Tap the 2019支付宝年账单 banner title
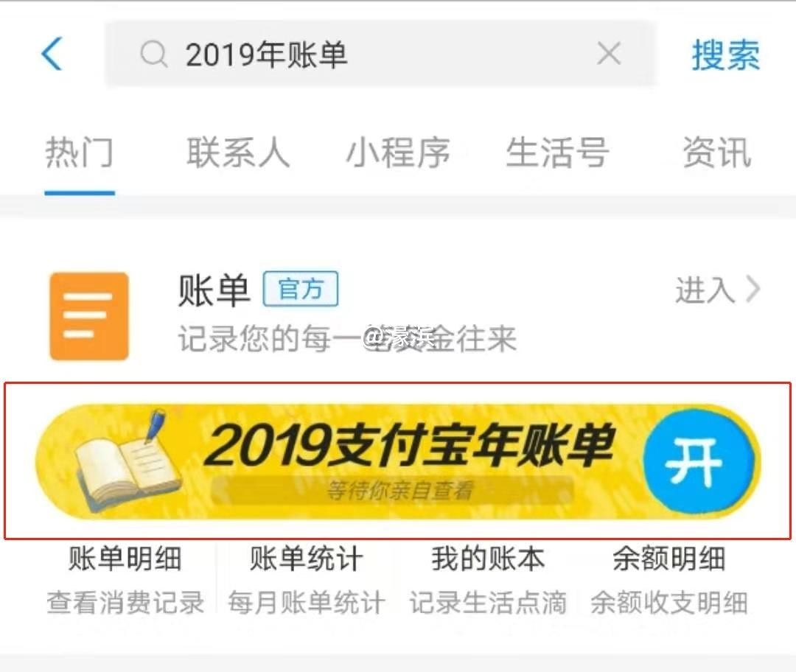This screenshot has height=672, width=796. (x=409, y=444)
